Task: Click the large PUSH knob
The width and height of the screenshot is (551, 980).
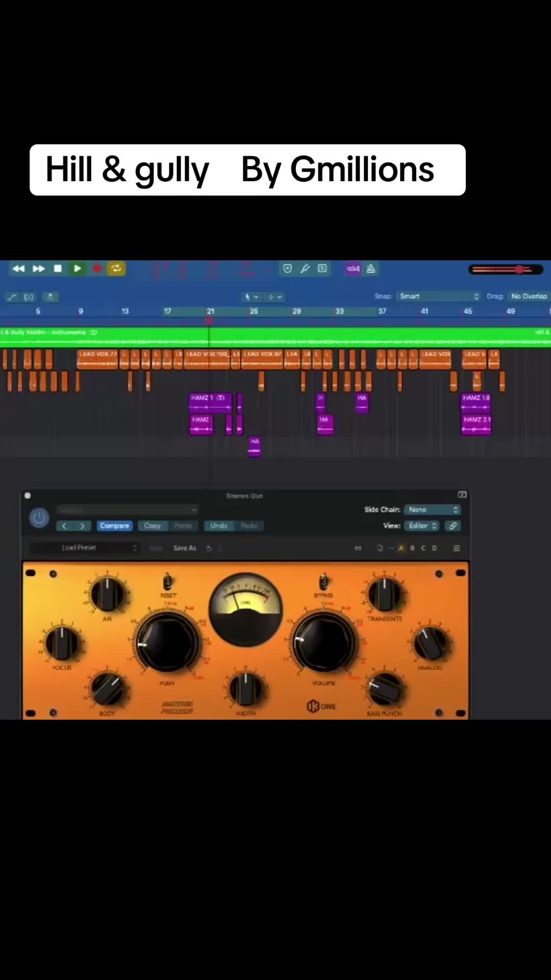Action: pyautogui.click(x=167, y=642)
